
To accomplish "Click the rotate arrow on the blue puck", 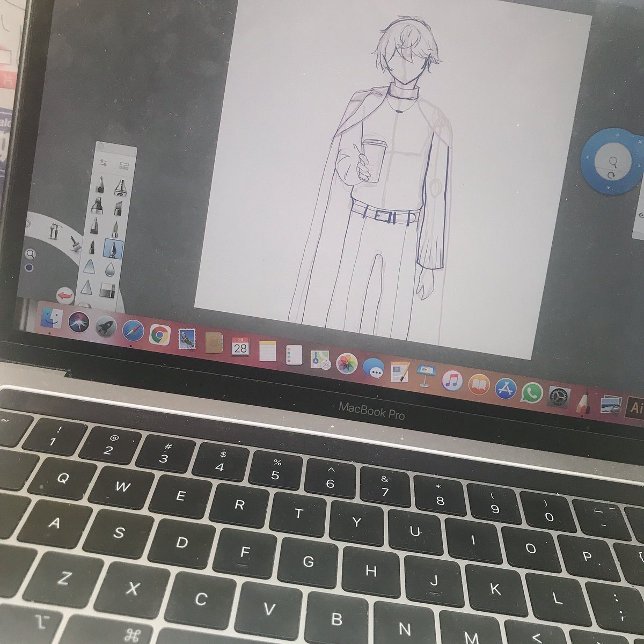I will click(x=610, y=175).
